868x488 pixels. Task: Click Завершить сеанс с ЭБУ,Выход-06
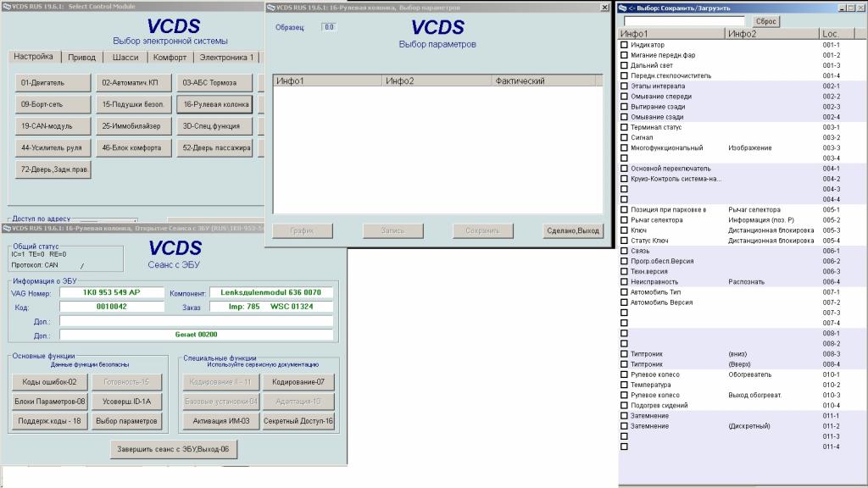pos(173,449)
